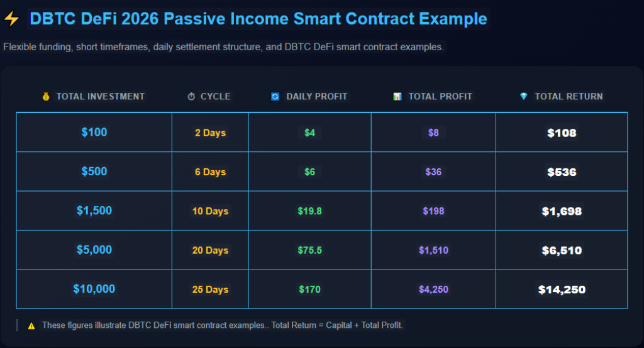Image resolution: width=644 pixels, height=348 pixels.
Task: Click the Total Investment column header
Action: pos(100,97)
